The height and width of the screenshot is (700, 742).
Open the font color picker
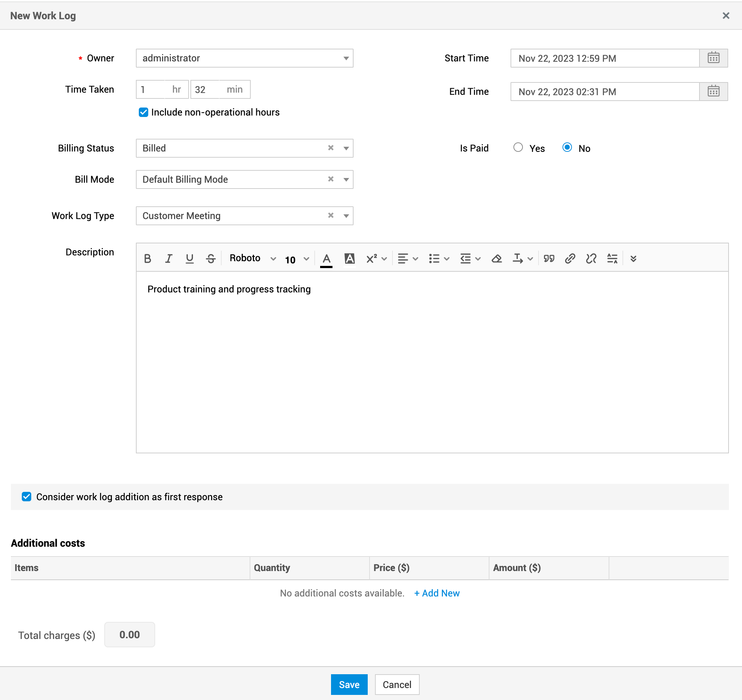(326, 259)
